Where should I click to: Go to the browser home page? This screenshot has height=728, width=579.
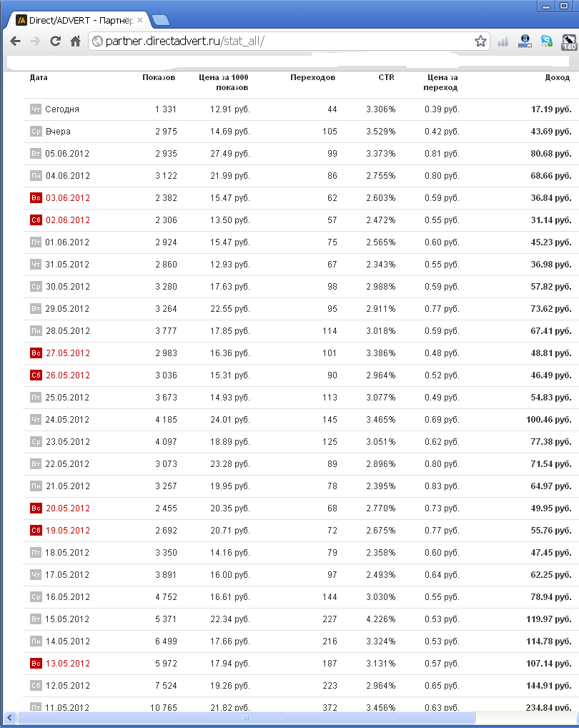tap(75, 41)
